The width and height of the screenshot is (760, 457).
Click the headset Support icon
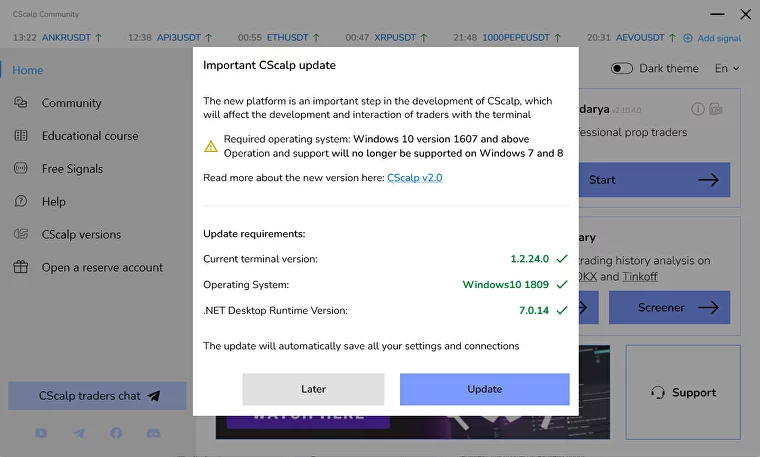[x=658, y=393]
